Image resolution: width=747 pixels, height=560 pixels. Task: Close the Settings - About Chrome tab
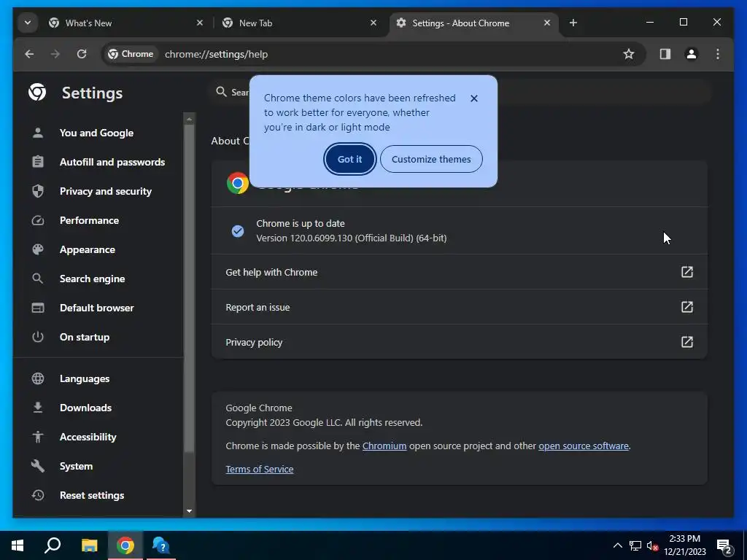[547, 23]
